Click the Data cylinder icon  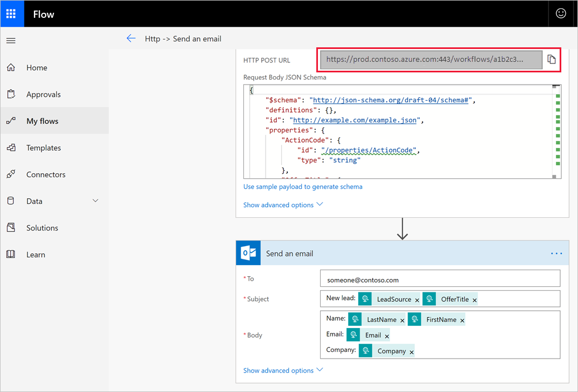tap(11, 200)
